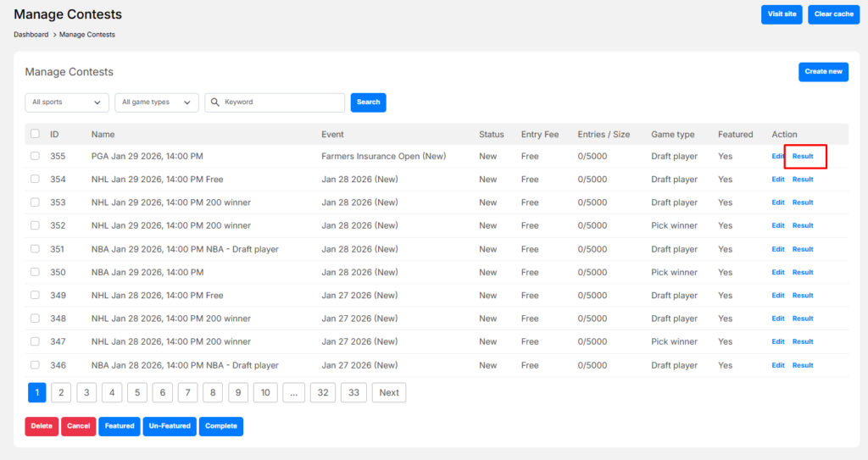The image size is (868, 460).
Task: Toggle checkbox for contest ID 346
Action: [35, 365]
